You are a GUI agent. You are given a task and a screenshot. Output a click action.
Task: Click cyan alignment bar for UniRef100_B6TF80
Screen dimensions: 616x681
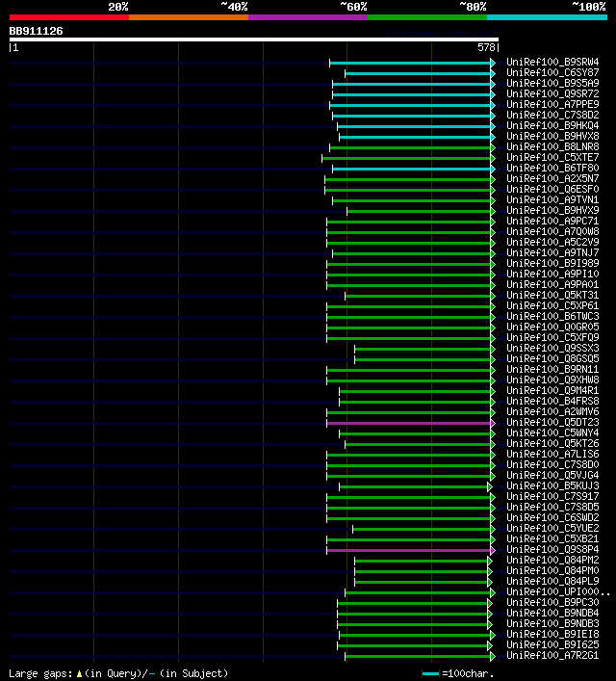pyautogui.click(x=412, y=169)
